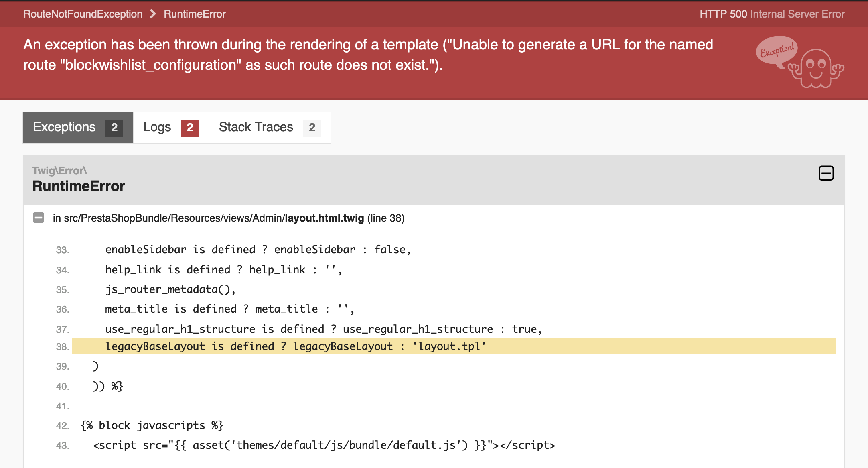The image size is (868, 468).
Task: Click line number 33 in code listing
Action: tap(63, 250)
